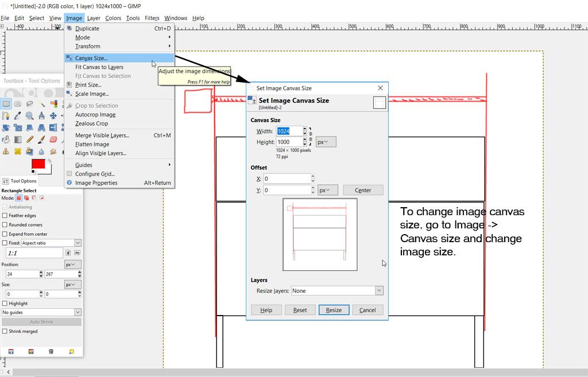Screen dimensions: 588x377
Task: Open the No guides dropdown
Action: coord(41,312)
